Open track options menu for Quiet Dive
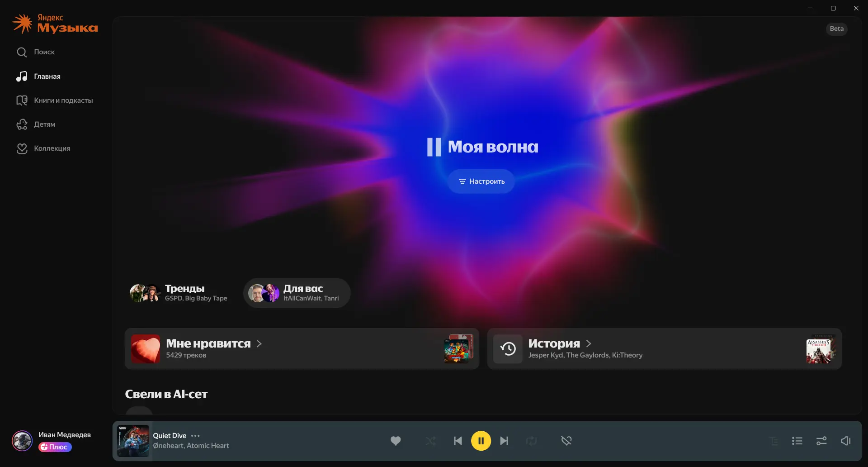The image size is (868, 467). 195,436
